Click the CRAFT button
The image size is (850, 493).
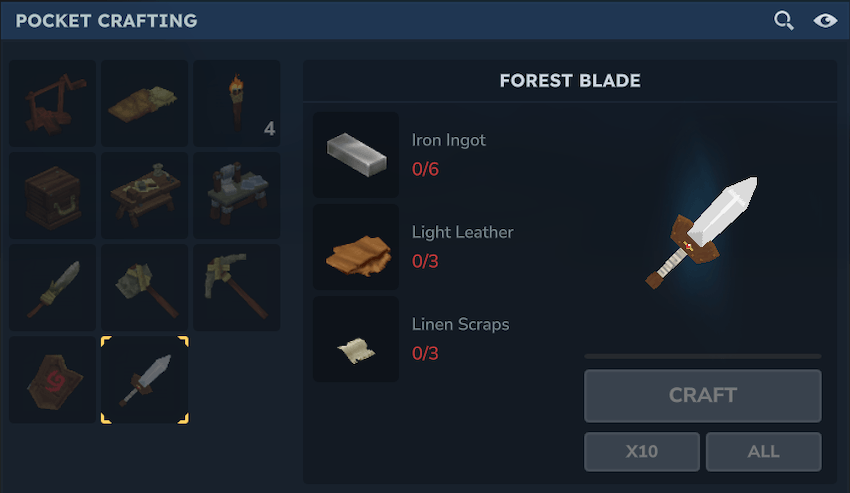point(703,395)
